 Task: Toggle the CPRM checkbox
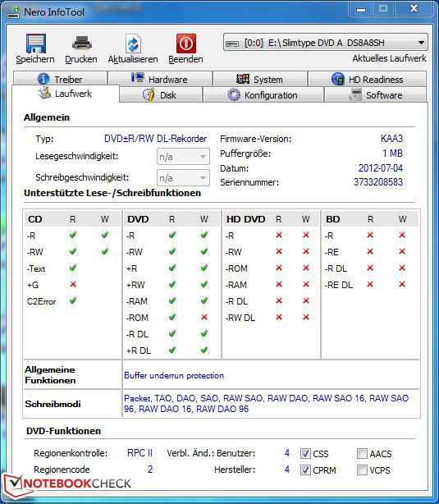(x=305, y=470)
